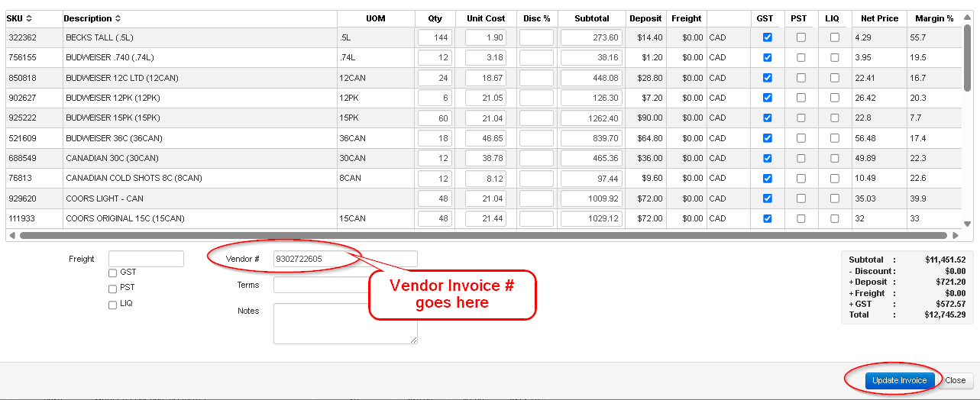Click the Close button
The height and width of the screenshot is (400, 980).
coord(955,380)
